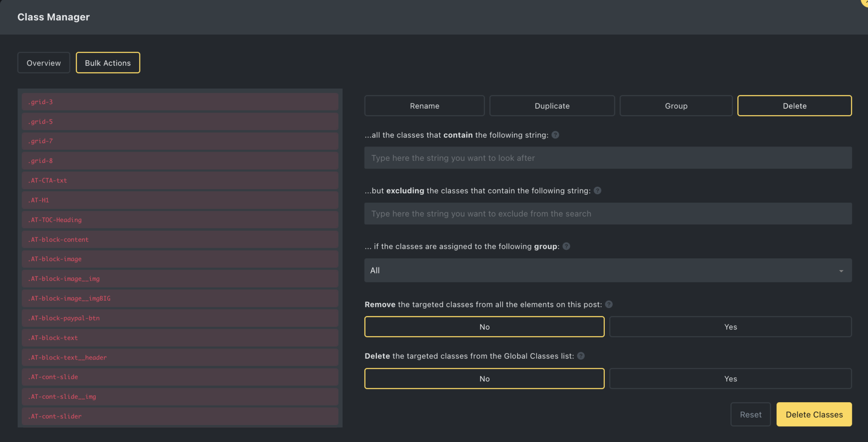Image resolution: width=868 pixels, height=442 pixels.
Task: Focus the exclude string input field
Action: tap(608, 214)
